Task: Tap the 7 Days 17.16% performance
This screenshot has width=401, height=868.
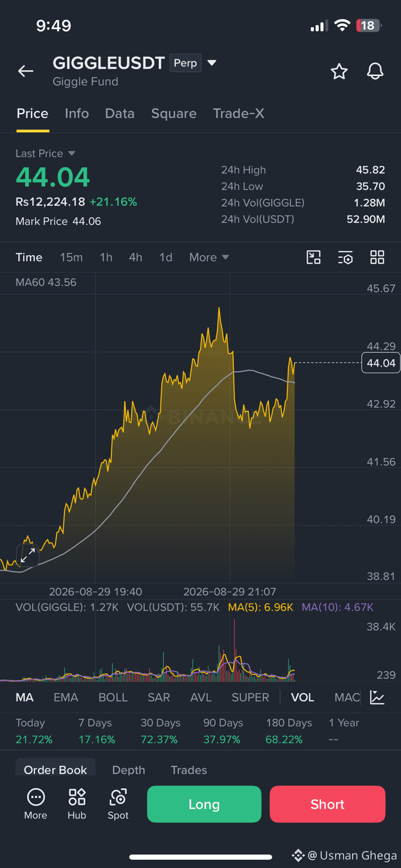Action: (x=97, y=731)
